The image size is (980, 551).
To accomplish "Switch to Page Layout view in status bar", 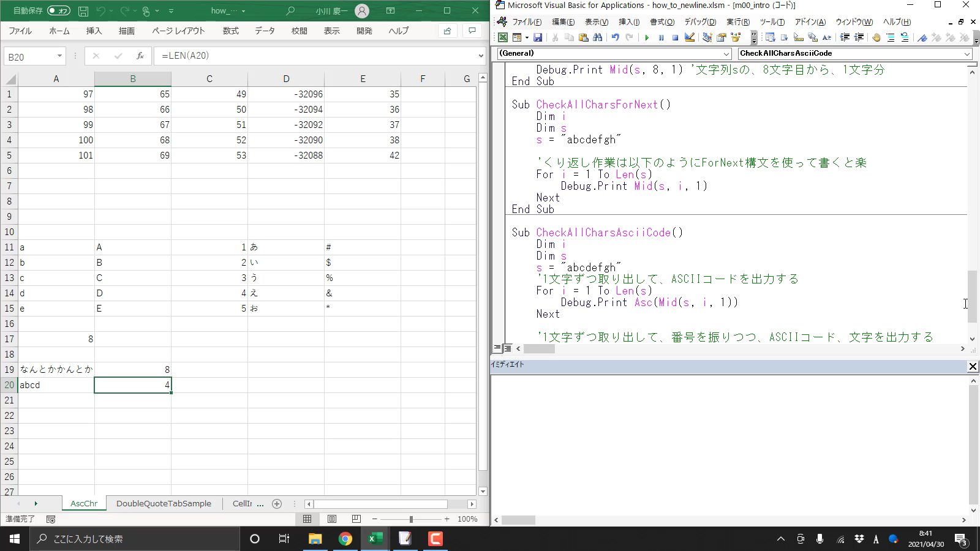I will [x=332, y=519].
